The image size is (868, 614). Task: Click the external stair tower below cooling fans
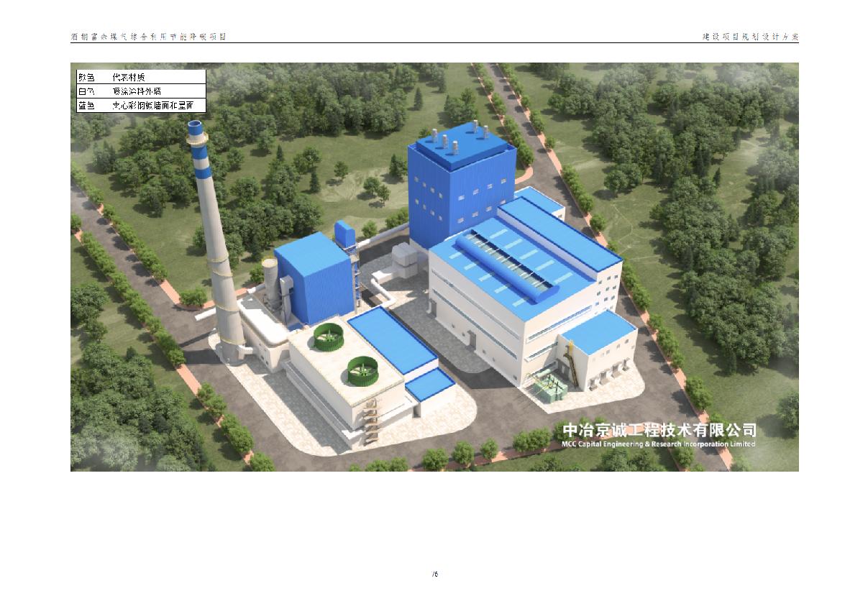371,422
